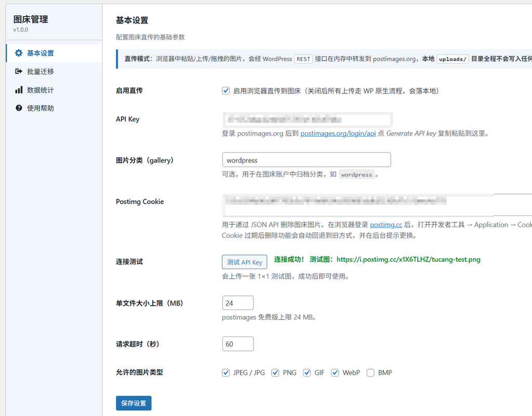Toggle the GIF image type checkbox

click(x=307, y=372)
